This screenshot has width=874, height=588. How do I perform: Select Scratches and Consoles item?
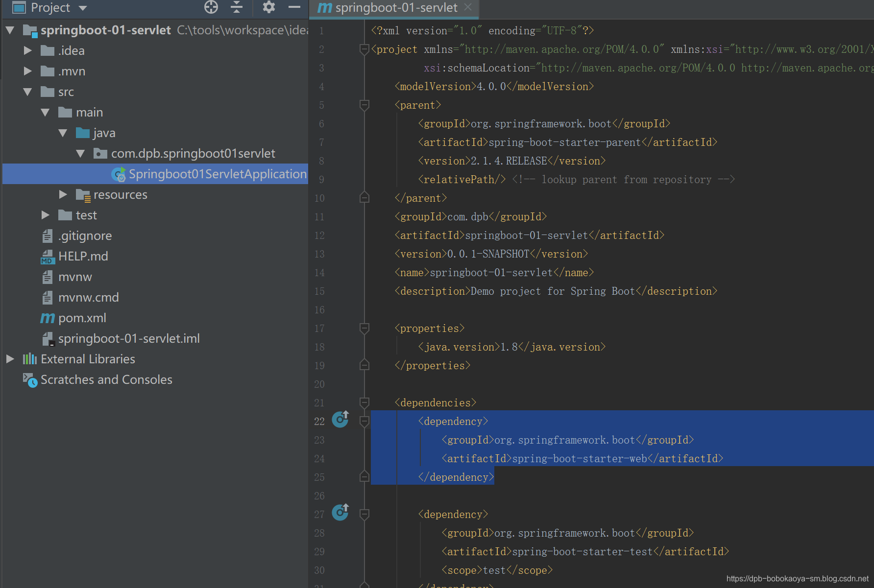106,380
